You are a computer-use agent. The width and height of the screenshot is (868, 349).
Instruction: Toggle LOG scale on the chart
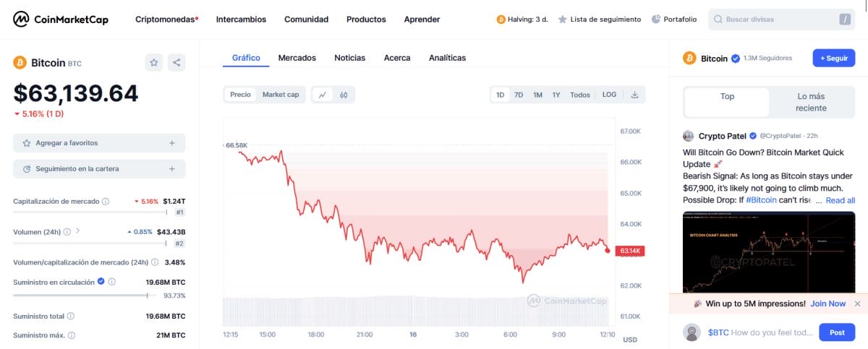(609, 95)
